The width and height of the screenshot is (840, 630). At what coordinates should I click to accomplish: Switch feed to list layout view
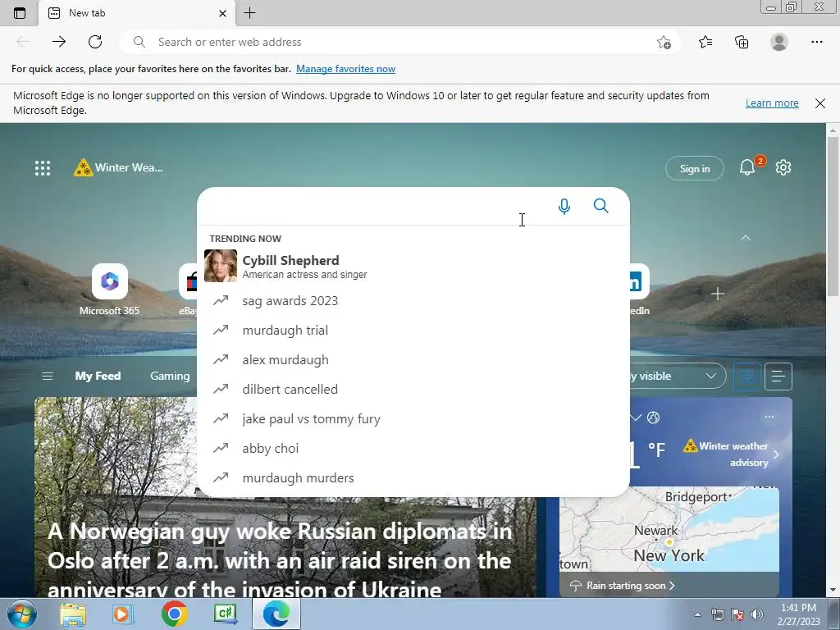coord(778,377)
